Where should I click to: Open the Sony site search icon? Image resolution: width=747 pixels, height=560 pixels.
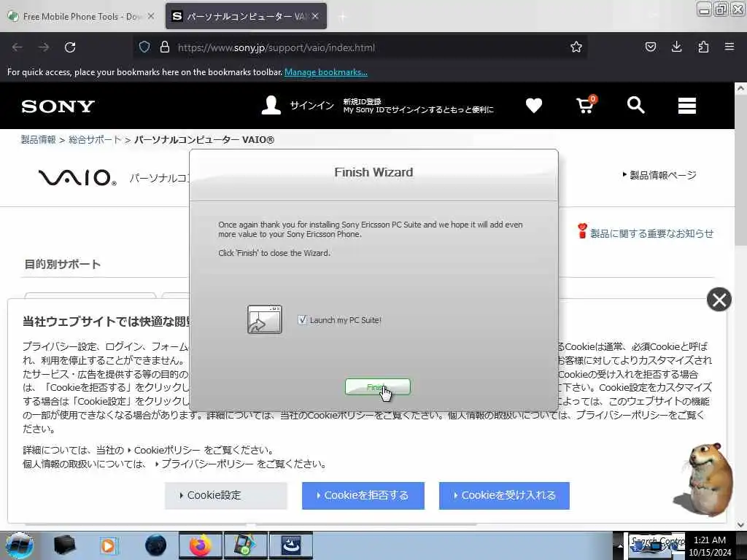pyautogui.click(x=635, y=105)
